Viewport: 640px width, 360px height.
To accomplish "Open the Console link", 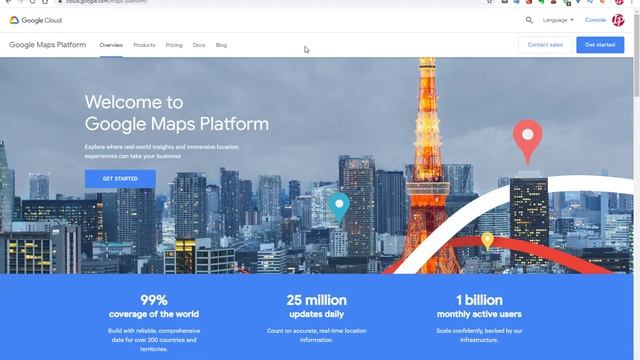I will click(x=595, y=20).
